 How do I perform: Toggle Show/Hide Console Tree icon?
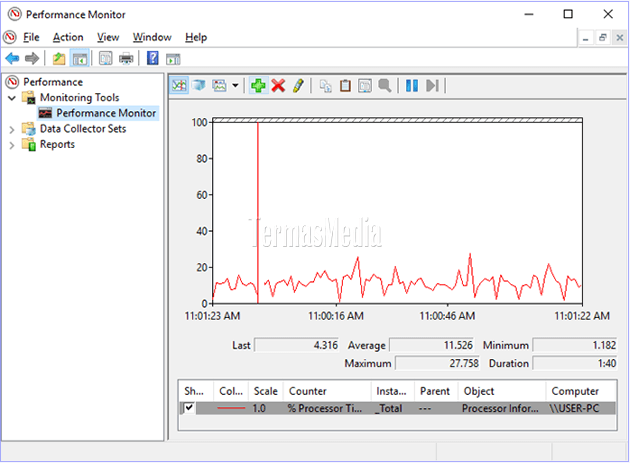80,59
